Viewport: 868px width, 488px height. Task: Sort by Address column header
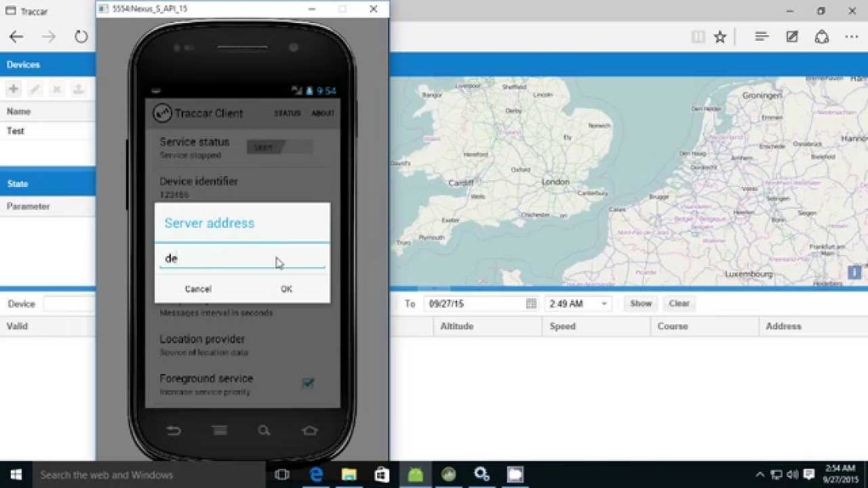(814, 326)
